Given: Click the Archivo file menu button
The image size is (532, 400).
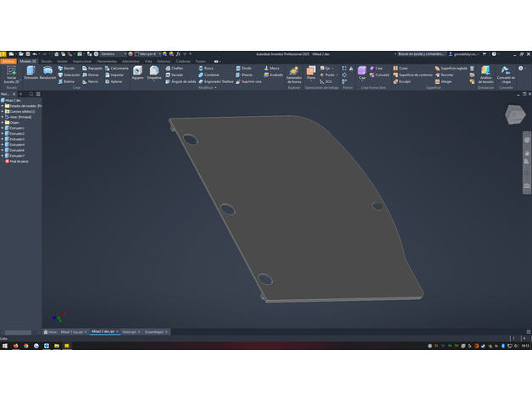Looking at the screenshot, I should coord(8,61).
